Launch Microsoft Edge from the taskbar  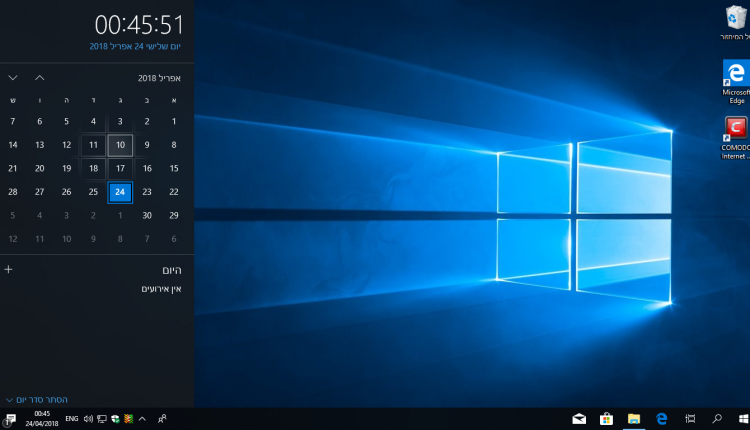[x=662, y=419]
